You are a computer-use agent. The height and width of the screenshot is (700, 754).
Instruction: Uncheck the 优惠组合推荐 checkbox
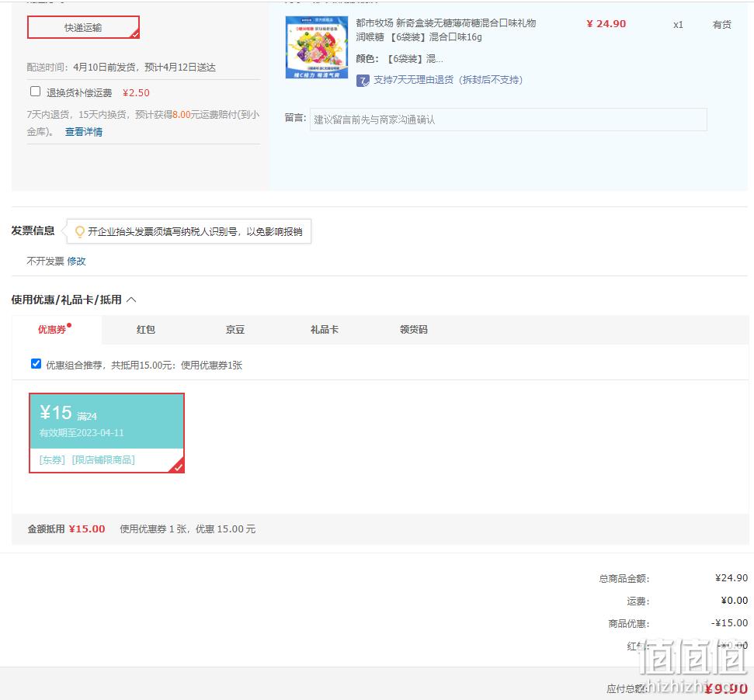tap(36, 364)
